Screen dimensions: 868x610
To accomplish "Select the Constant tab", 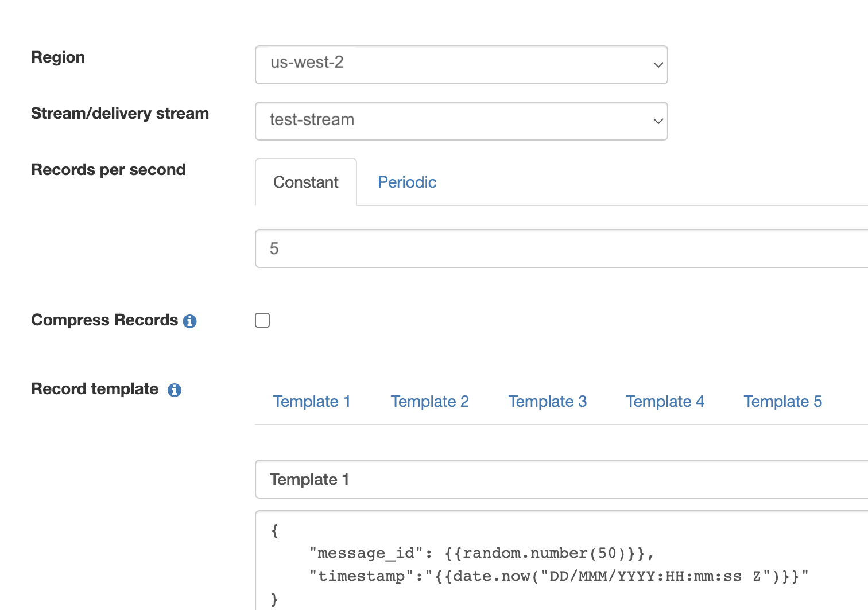I will click(306, 182).
